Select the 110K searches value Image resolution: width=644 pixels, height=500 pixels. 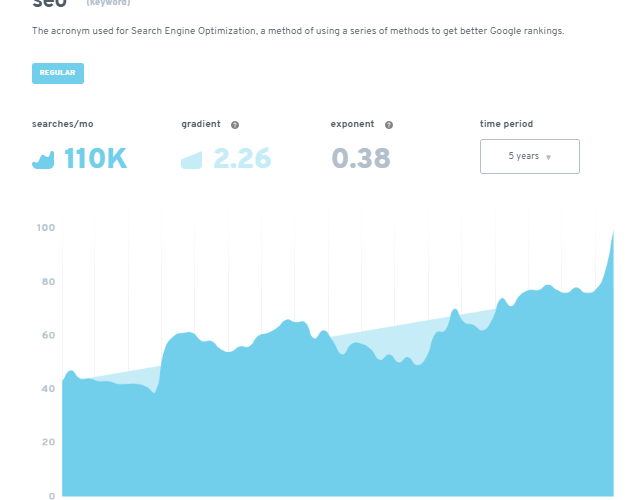click(x=96, y=158)
